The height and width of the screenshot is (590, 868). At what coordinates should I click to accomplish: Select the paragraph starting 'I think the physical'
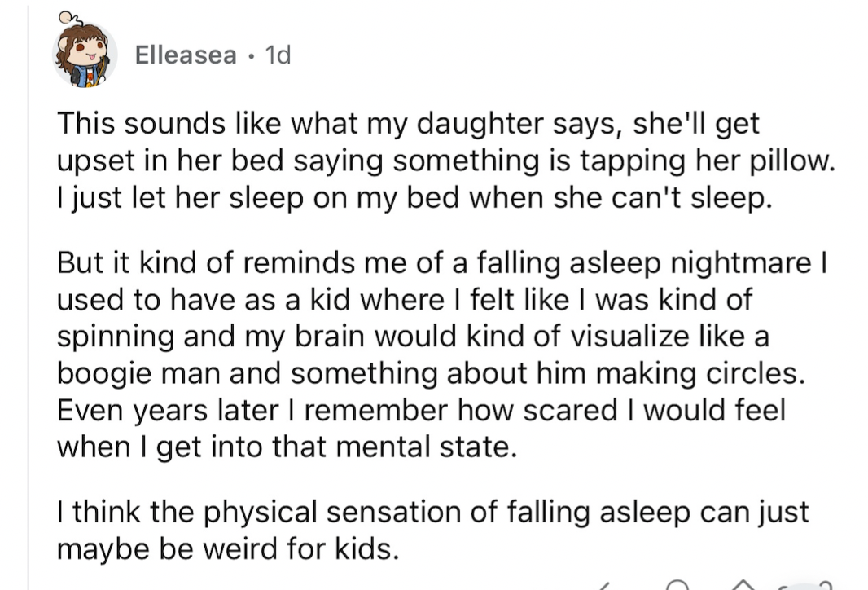(x=433, y=531)
